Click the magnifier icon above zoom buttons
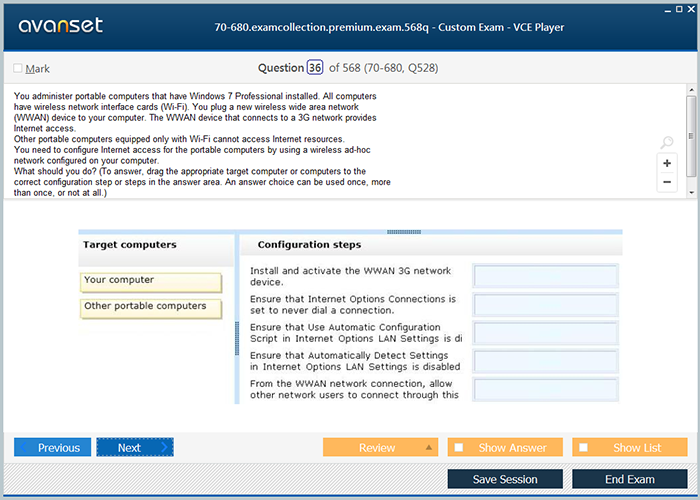 coord(667,142)
